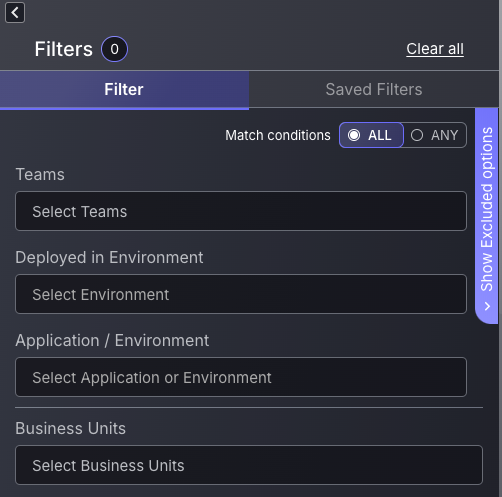Image resolution: width=502 pixels, height=497 pixels.
Task: Click the Business Units section label
Action: 71,428
